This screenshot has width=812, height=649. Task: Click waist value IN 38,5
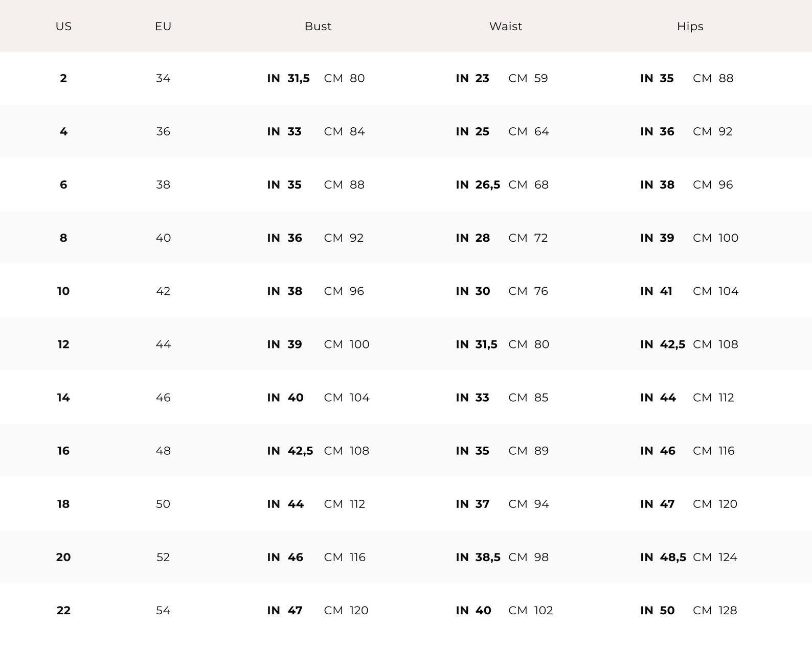coord(478,557)
